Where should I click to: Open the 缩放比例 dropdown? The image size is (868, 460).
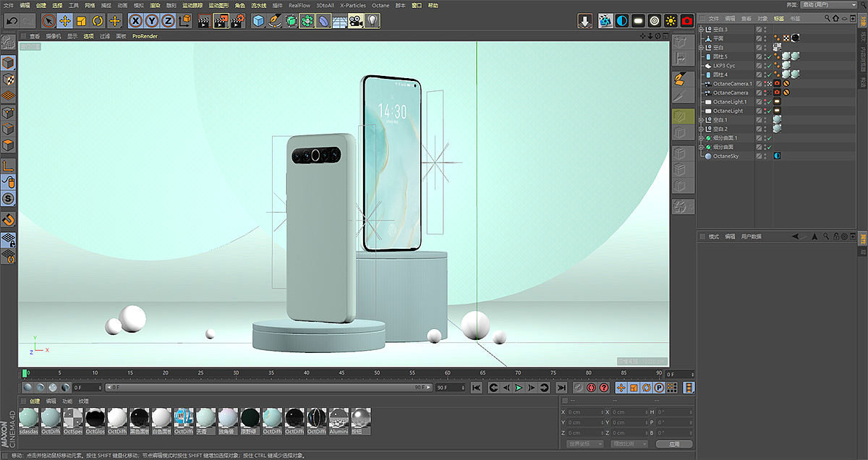(629, 443)
